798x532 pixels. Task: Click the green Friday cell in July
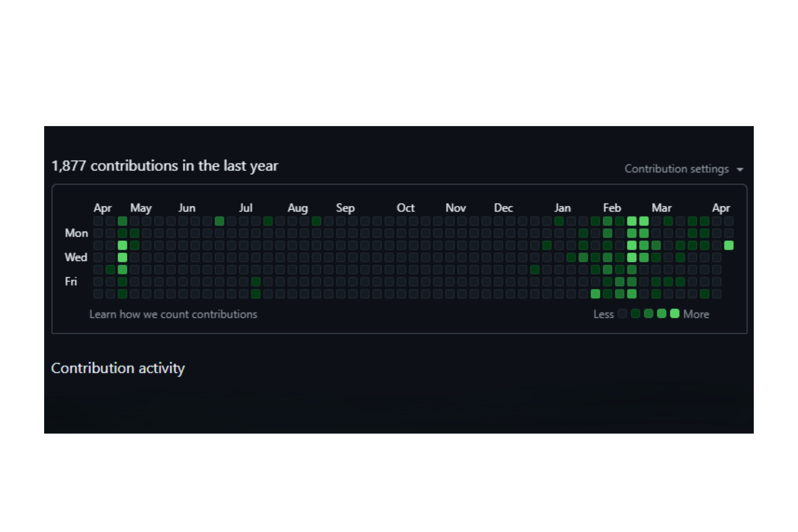point(256,282)
